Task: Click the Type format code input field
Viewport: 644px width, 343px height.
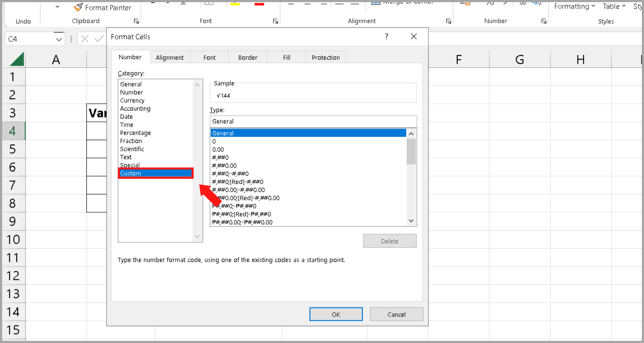Action: [x=313, y=121]
